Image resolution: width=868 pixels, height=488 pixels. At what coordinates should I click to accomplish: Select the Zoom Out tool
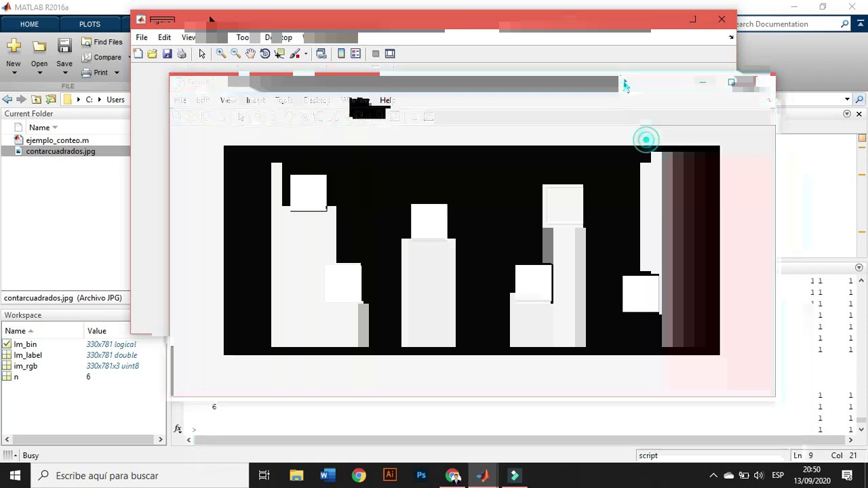[x=235, y=54]
